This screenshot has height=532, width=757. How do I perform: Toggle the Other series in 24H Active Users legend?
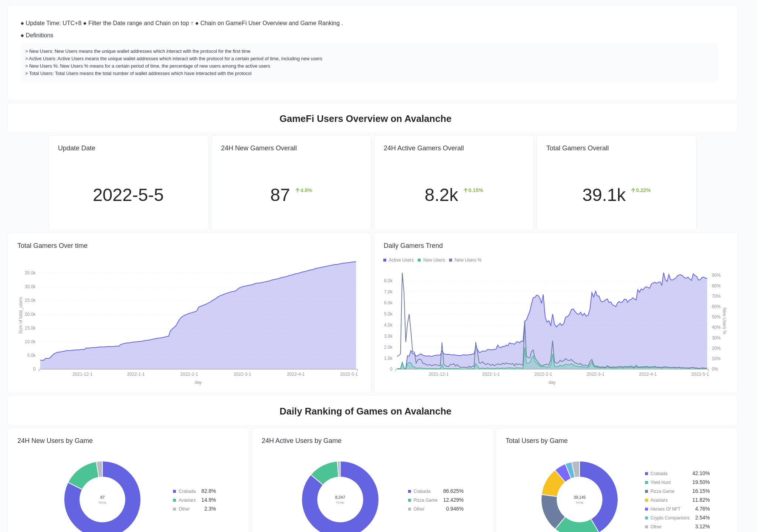[x=410, y=509]
